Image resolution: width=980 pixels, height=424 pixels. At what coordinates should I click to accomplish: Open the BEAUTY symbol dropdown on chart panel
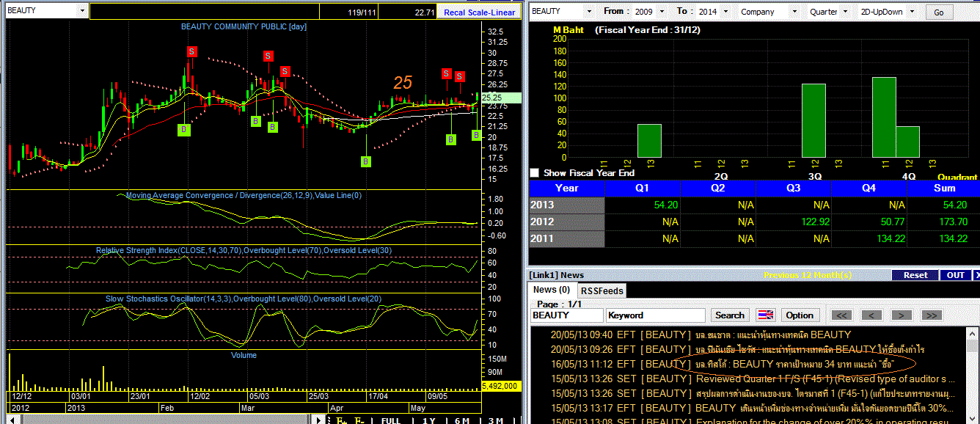tap(81, 12)
